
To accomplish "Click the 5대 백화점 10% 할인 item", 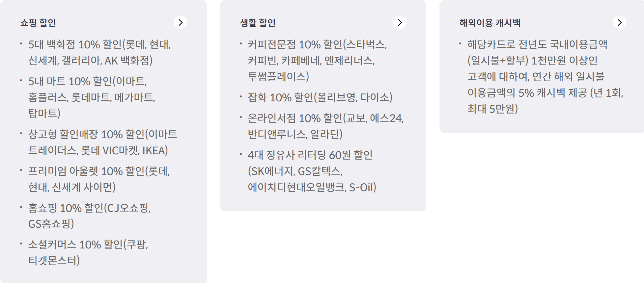I will tap(99, 52).
